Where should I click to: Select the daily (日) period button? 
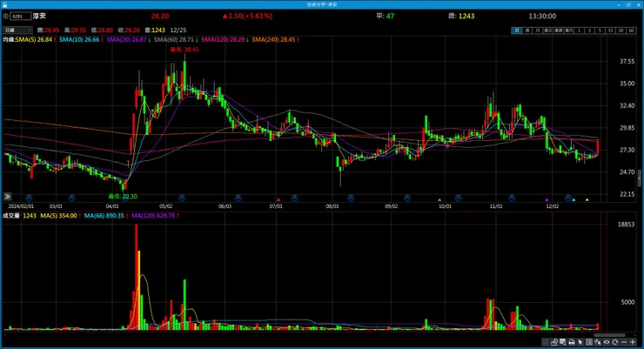(516, 30)
